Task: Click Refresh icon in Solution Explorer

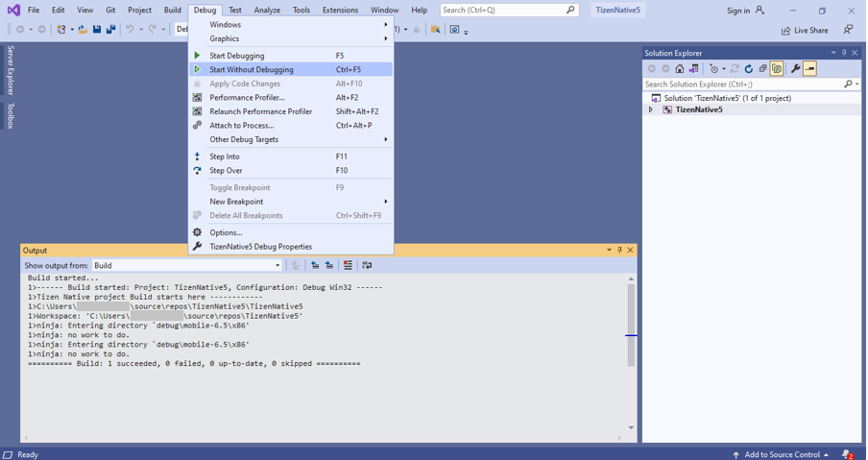Action: pyautogui.click(x=749, y=69)
